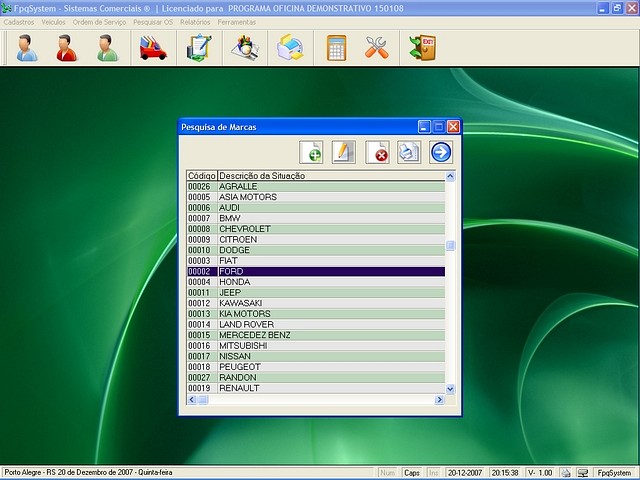640x480 pixels.
Task: Open the green-shirt person registration icon
Action: [x=107, y=48]
